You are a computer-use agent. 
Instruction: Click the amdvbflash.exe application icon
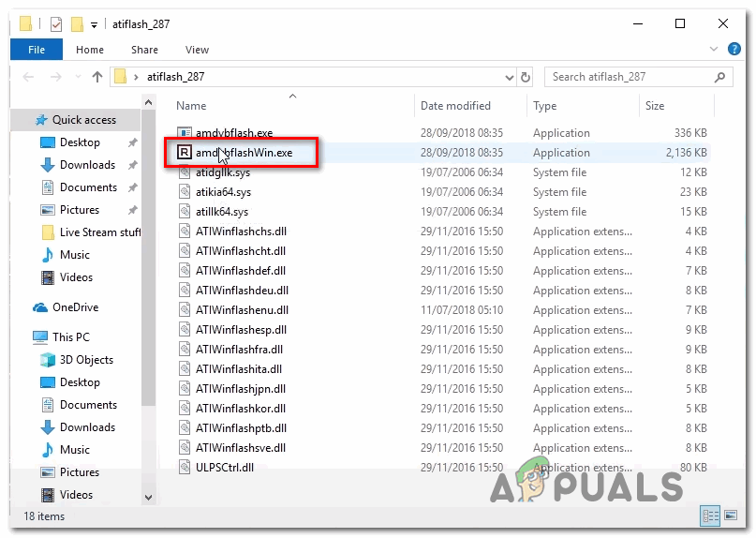185,132
